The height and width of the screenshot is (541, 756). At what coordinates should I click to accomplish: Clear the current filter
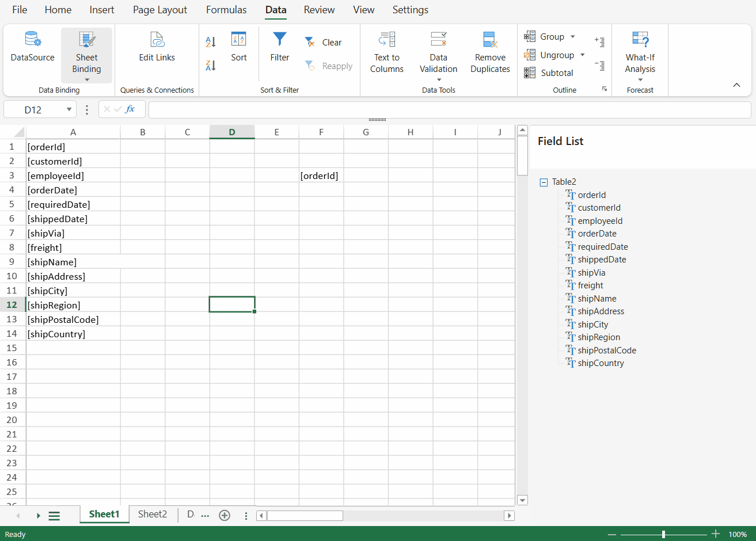[324, 42]
